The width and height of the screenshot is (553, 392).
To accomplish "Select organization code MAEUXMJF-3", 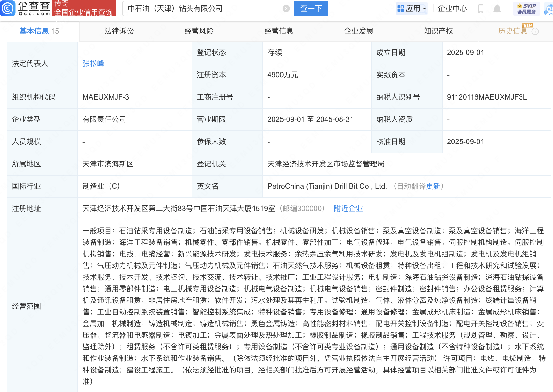I will [106, 97].
